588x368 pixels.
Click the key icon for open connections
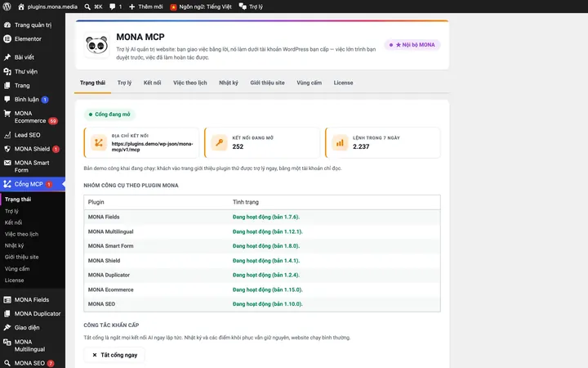[220, 142]
